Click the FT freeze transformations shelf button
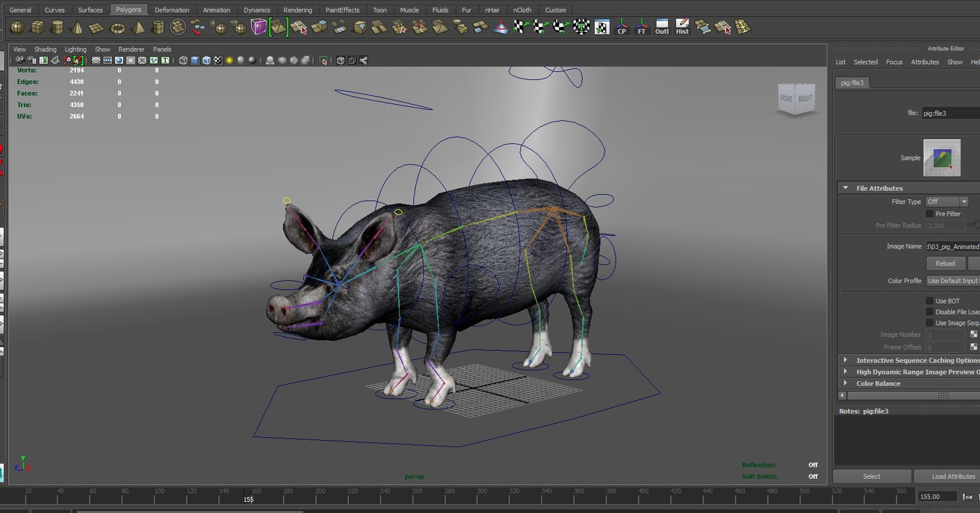This screenshot has width=980, height=513. 642,27
